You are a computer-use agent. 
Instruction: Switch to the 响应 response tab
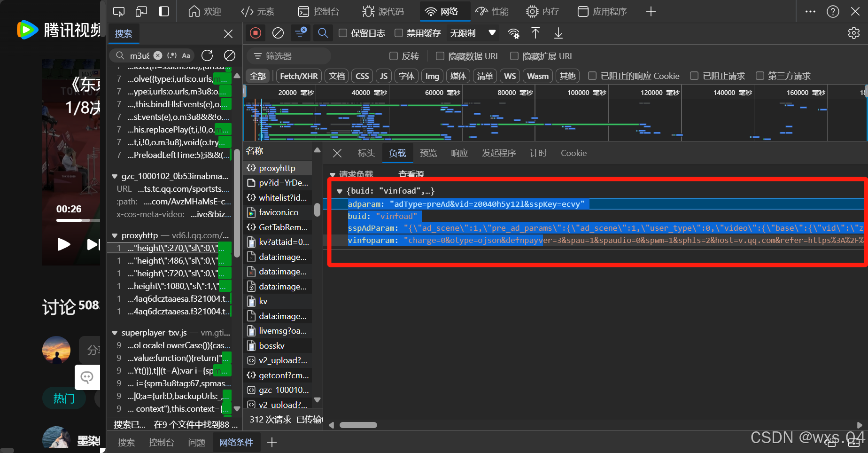[459, 153]
